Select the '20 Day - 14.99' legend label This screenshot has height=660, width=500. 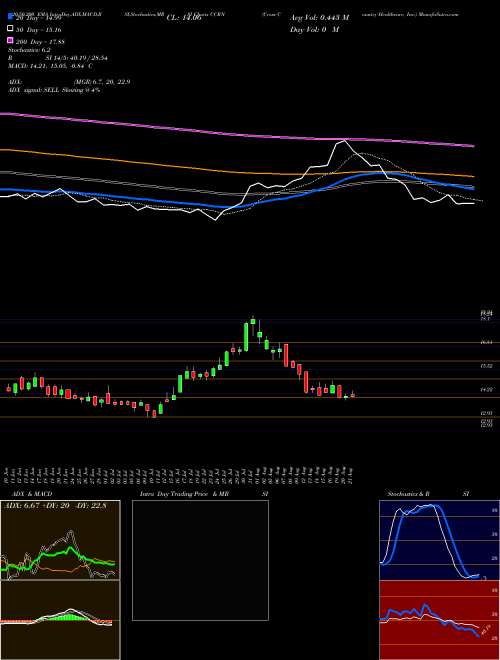tap(38, 18)
